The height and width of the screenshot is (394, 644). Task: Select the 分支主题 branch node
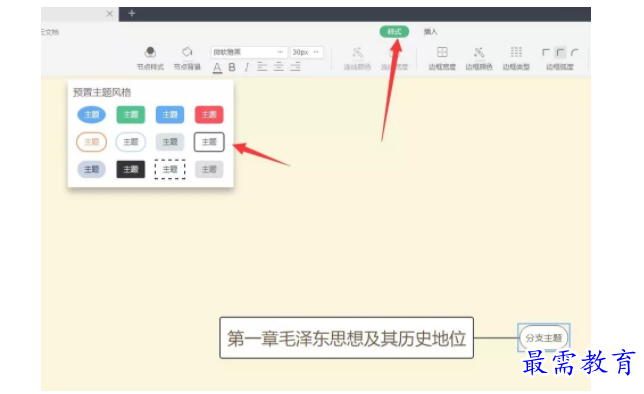(543, 338)
